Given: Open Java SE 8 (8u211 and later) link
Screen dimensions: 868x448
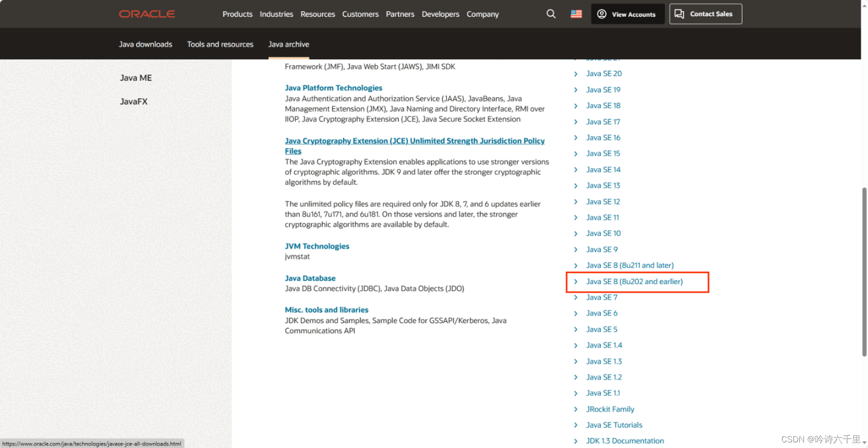Looking at the screenshot, I should 630,265.
